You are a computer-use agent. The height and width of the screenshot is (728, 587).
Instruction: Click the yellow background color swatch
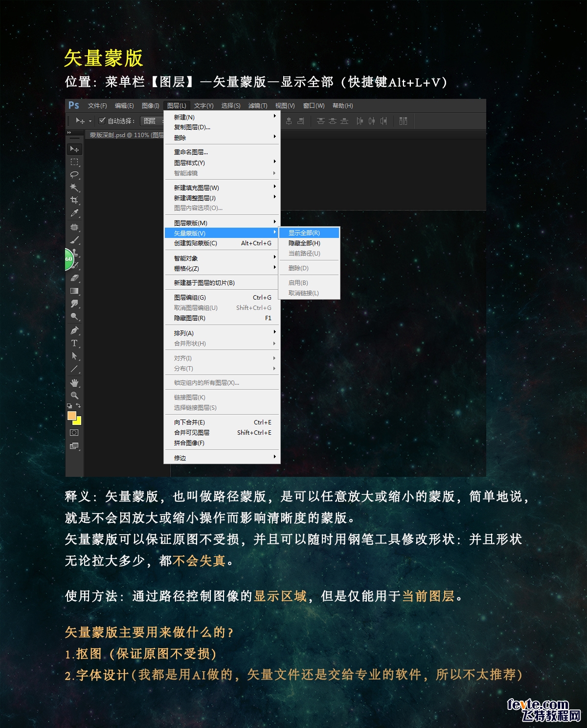[x=78, y=422]
